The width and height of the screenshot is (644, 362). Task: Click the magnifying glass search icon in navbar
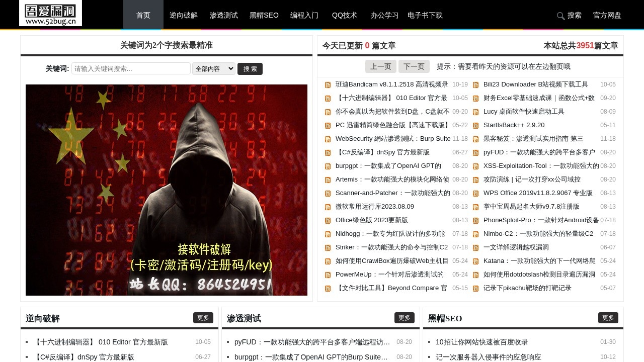click(x=560, y=16)
